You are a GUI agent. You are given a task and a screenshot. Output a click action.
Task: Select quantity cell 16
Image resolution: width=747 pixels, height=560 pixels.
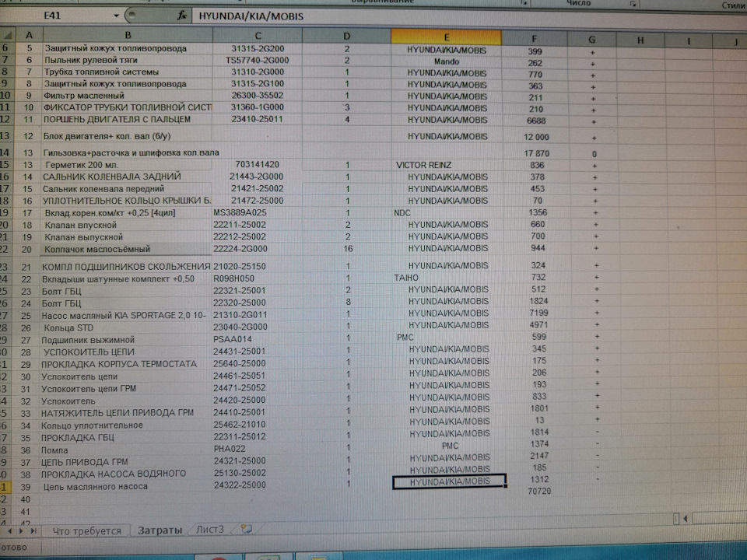(x=348, y=249)
